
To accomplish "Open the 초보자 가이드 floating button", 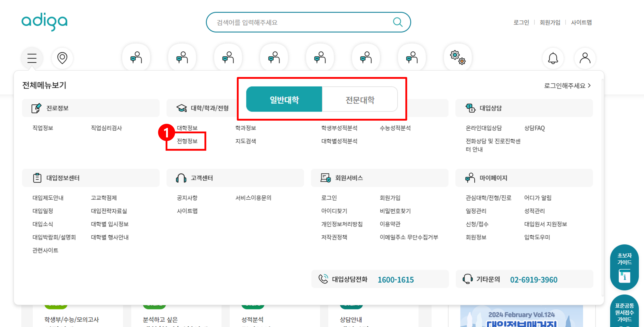I will [624, 267].
